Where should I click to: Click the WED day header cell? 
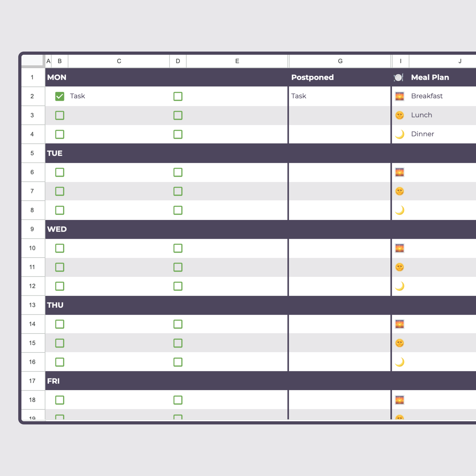pos(57,229)
